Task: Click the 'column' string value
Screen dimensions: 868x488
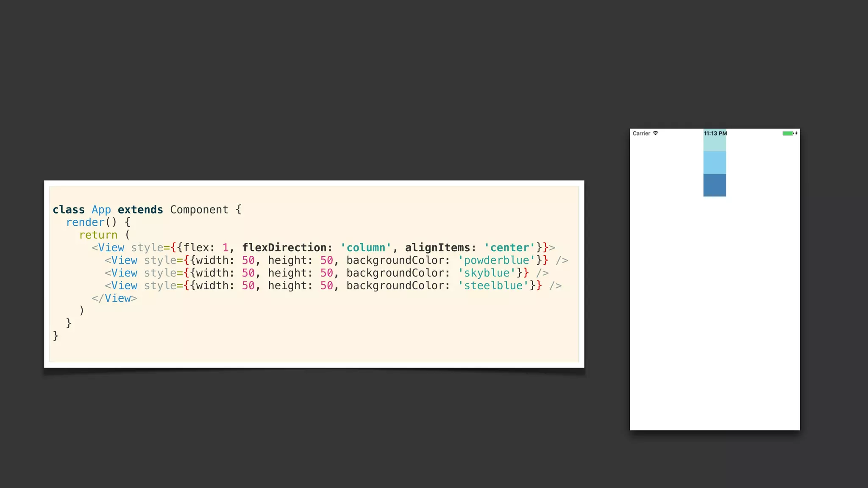Action: click(366, 248)
